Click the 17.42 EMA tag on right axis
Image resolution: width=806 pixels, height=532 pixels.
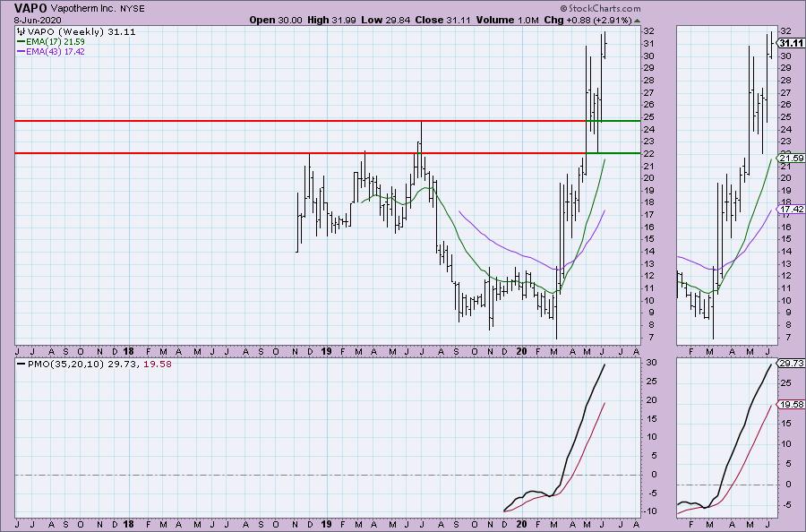tap(791, 210)
